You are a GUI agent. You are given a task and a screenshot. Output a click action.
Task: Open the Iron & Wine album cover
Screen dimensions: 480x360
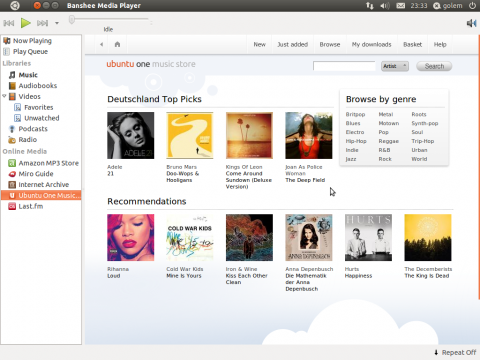pyautogui.click(x=249, y=237)
